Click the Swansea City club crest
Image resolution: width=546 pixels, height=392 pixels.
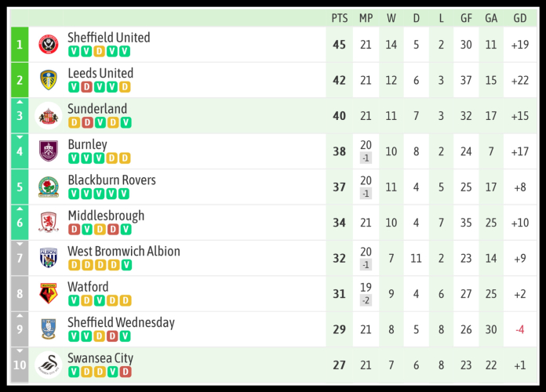click(49, 365)
